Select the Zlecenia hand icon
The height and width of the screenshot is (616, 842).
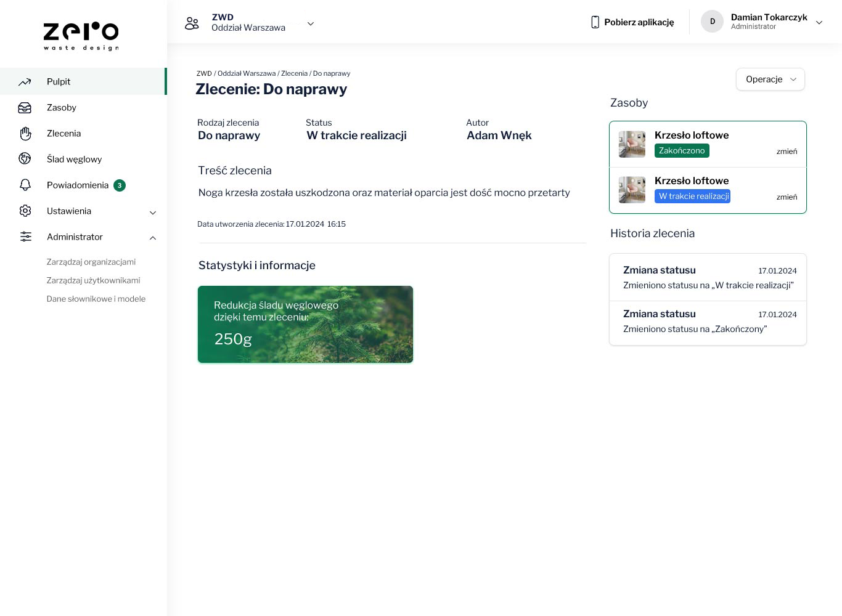(25, 134)
